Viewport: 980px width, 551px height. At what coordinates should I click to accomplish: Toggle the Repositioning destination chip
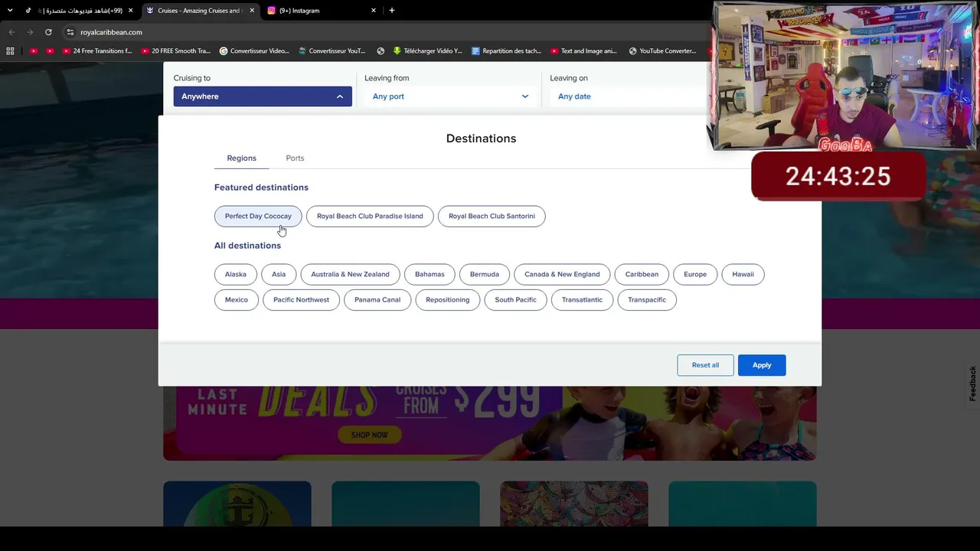coord(448,299)
